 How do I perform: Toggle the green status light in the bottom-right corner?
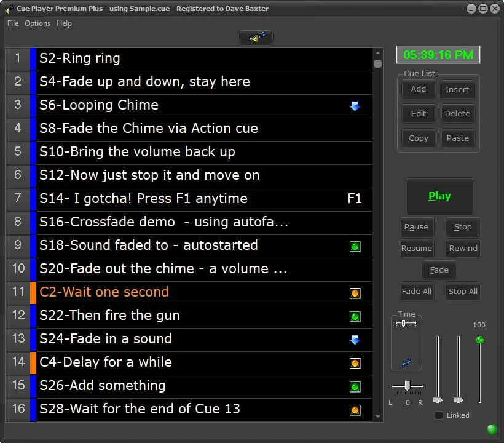click(x=491, y=429)
